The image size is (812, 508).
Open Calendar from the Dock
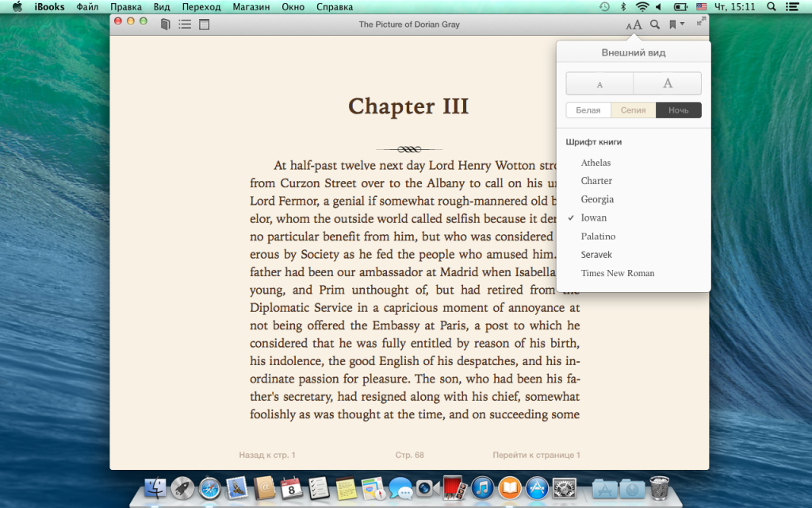click(292, 488)
